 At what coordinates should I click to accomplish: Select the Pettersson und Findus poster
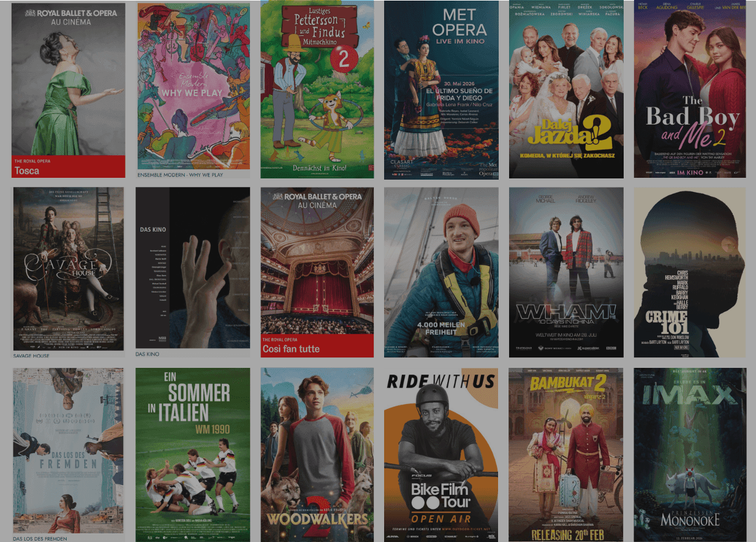(x=317, y=90)
